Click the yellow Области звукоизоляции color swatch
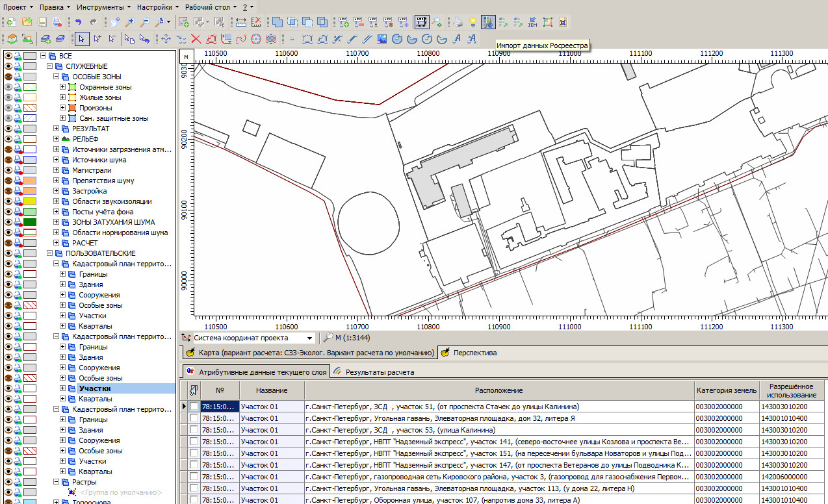Viewport: 828px width, 504px height. tap(30, 201)
